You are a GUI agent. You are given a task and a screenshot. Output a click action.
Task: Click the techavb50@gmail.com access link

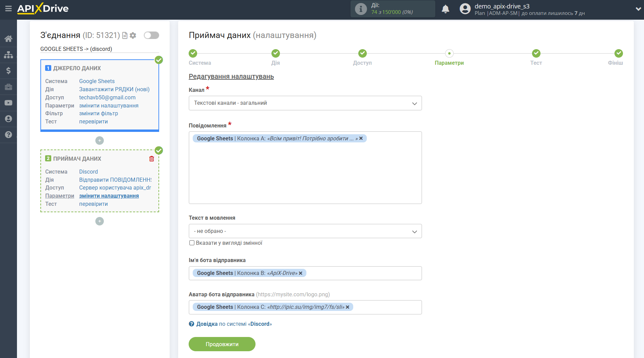point(107,97)
